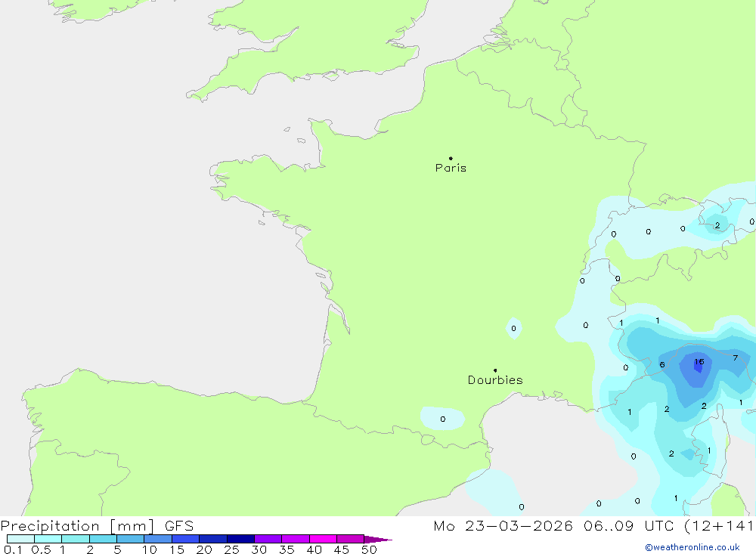Click the legend label 10
This screenshot has width=756, height=554.
[x=150, y=549]
